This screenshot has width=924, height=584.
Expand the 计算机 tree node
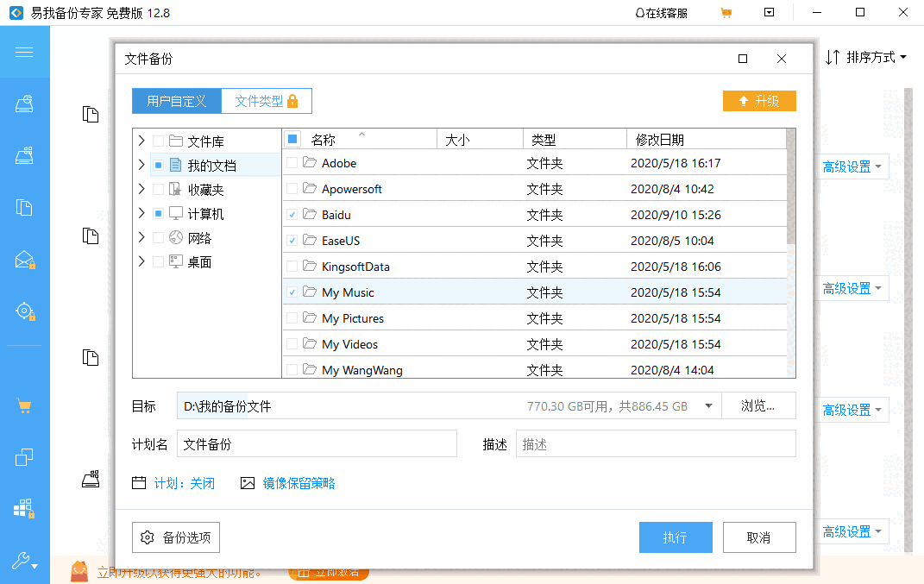point(141,213)
